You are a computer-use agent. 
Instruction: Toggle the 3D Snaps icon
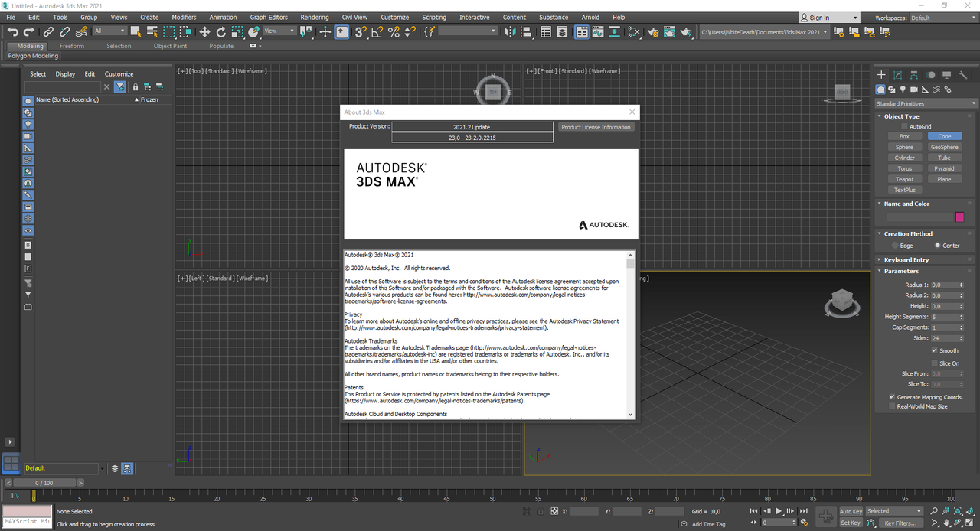[361, 31]
